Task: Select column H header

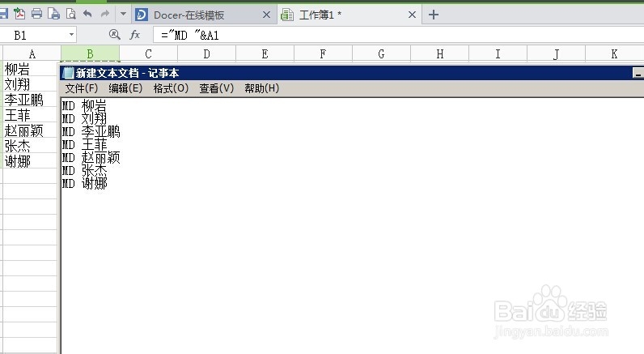Action: [440, 53]
